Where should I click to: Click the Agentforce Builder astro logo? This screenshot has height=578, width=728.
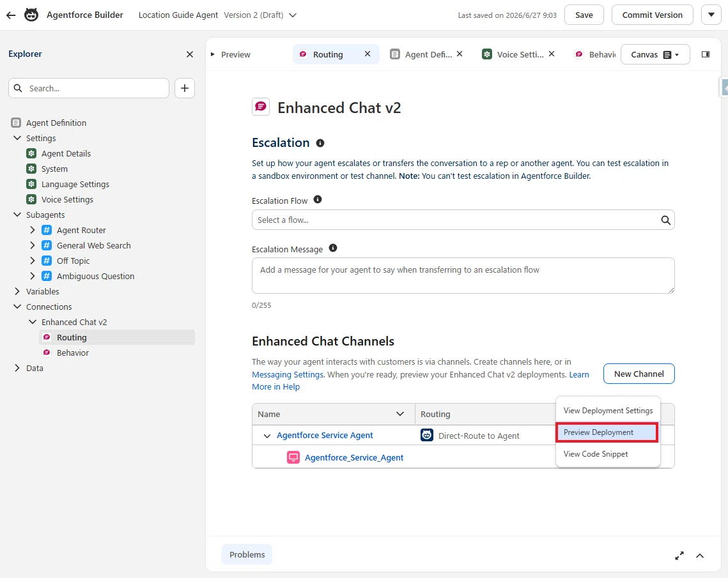pyautogui.click(x=31, y=15)
